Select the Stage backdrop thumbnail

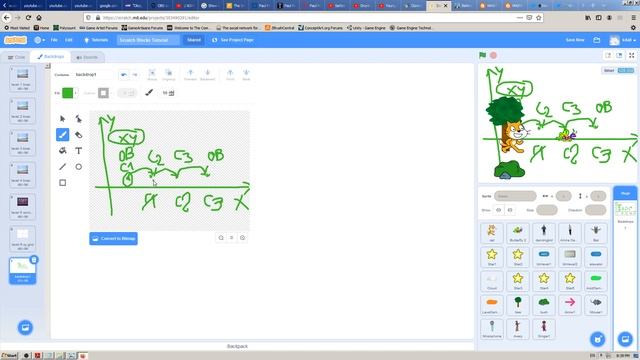coord(625,210)
